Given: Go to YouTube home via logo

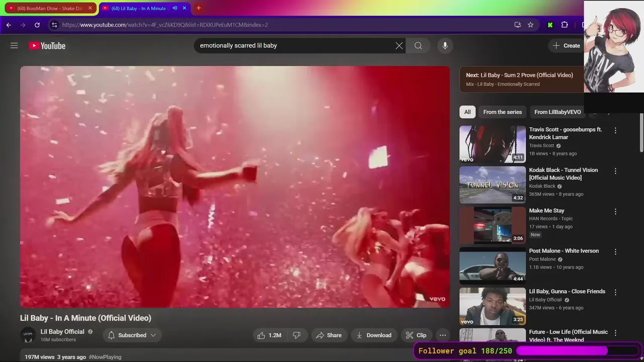Looking at the screenshot, I should click(x=47, y=46).
